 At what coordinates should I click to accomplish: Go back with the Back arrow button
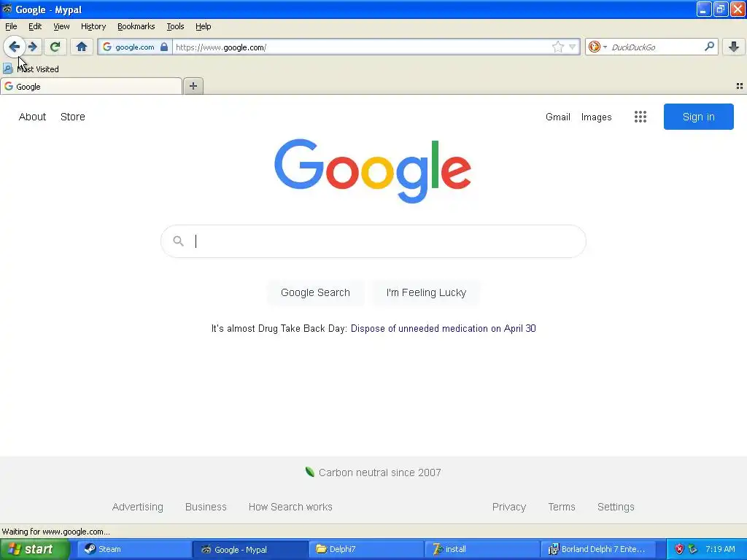15,47
